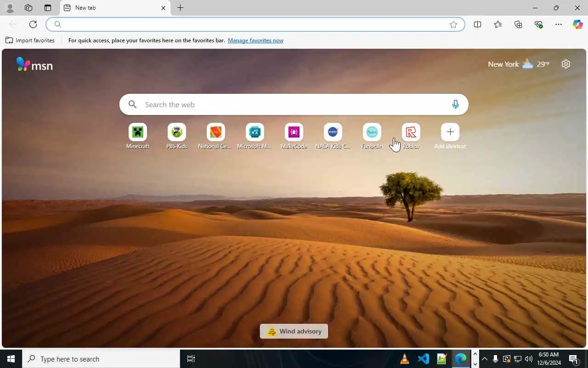Switch to Microsoft Edge taskbar icon

(x=460, y=359)
